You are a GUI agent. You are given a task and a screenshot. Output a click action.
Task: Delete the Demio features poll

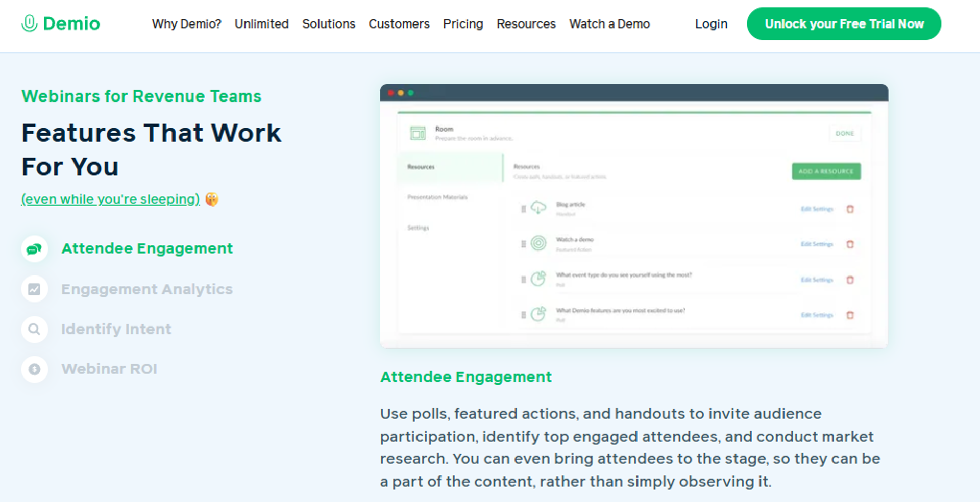(x=850, y=315)
